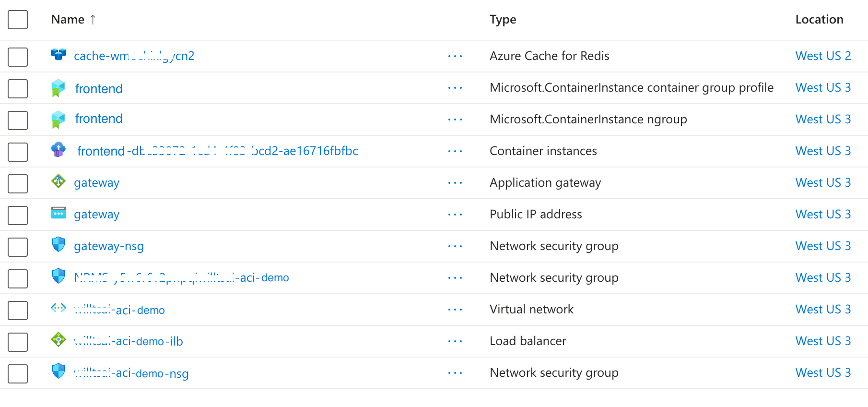This screenshot has height=407, width=868.
Task: Click West US 3 for Virtual network row
Action: pyautogui.click(x=823, y=310)
